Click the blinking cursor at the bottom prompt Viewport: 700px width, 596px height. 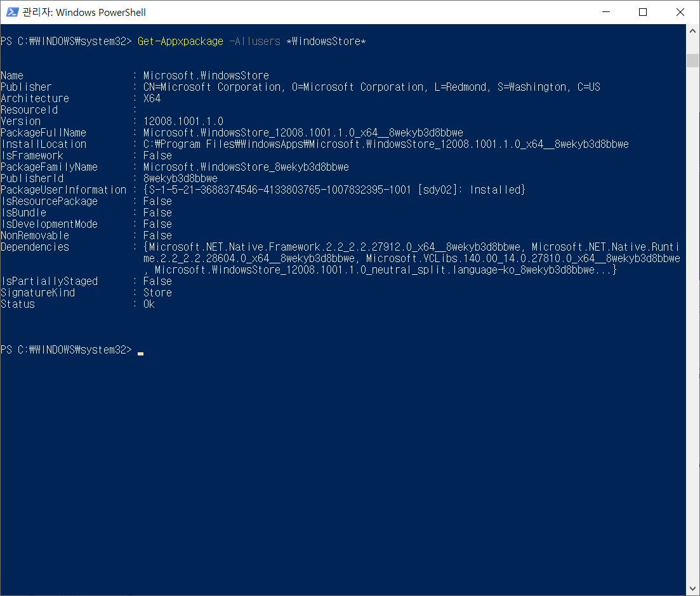(x=141, y=353)
